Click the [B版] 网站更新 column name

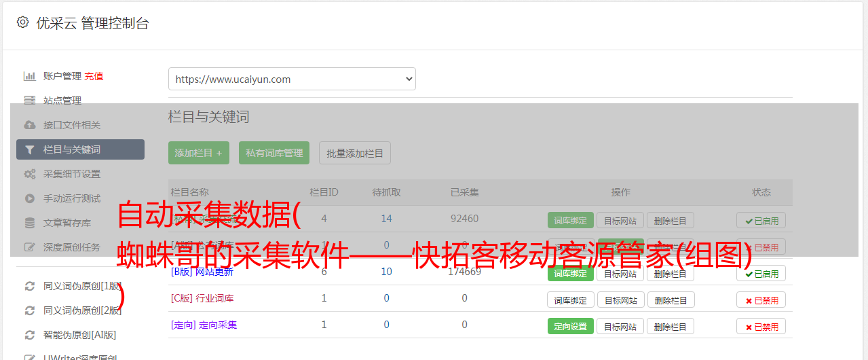point(202,272)
